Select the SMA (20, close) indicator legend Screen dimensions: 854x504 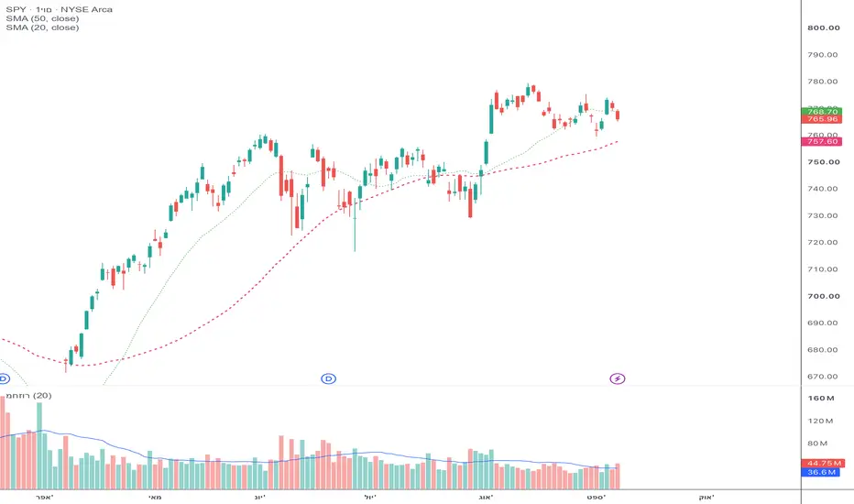42,27
